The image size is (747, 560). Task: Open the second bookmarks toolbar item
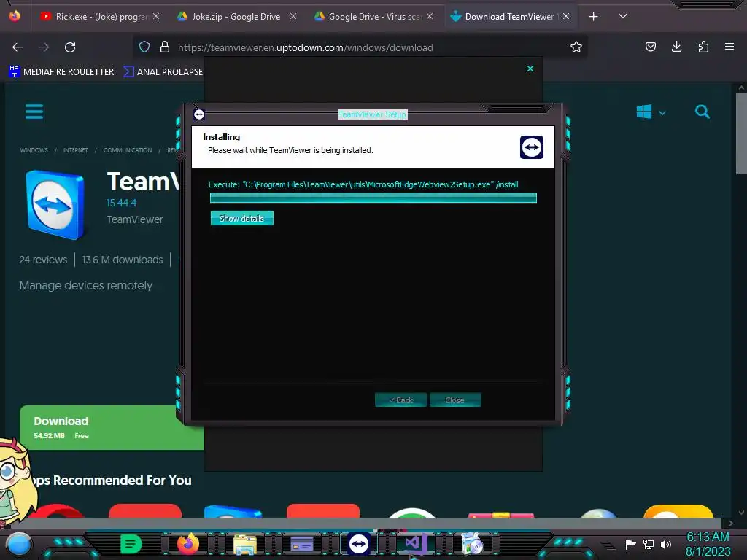(x=163, y=72)
